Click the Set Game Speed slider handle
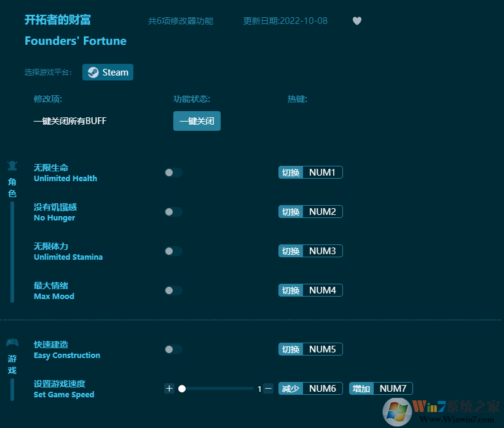The image size is (504, 428). [182, 388]
